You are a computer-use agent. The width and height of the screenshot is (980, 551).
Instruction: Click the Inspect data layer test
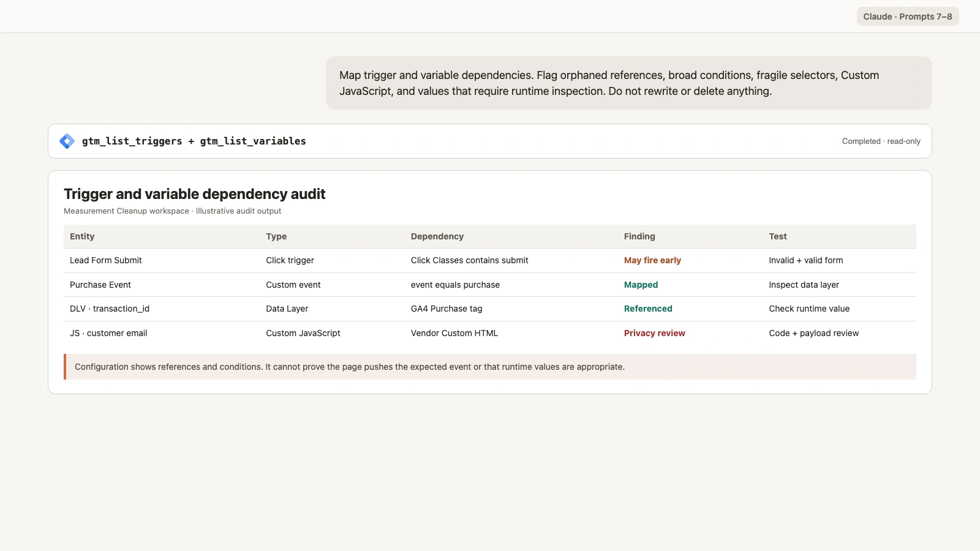point(804,285)
